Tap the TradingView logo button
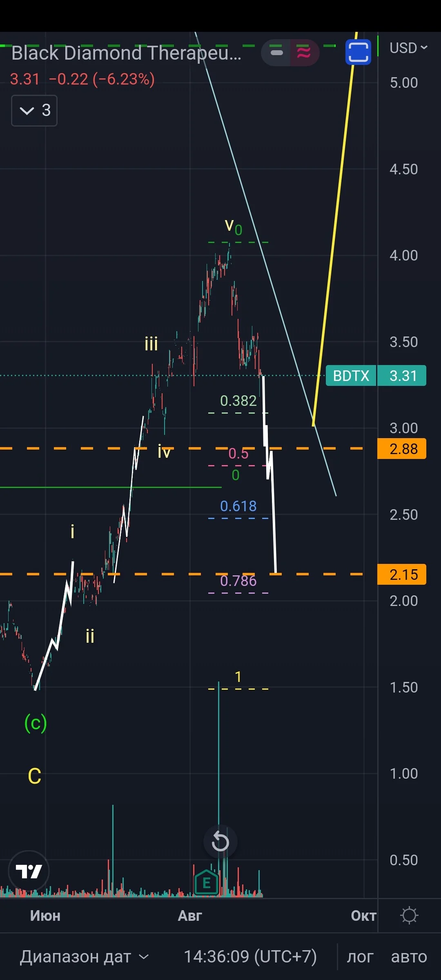This screenshot has width=441, height=980. tap(29, 871)
